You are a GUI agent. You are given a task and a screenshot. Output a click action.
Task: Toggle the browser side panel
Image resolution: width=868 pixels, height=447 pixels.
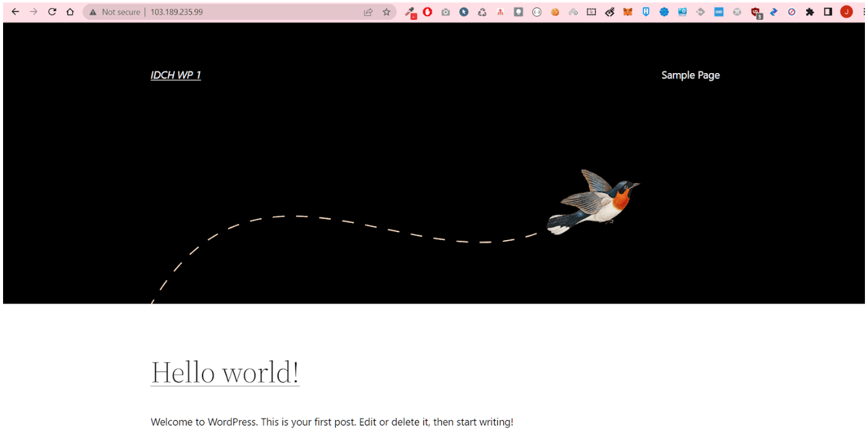(x=828, y=12)
